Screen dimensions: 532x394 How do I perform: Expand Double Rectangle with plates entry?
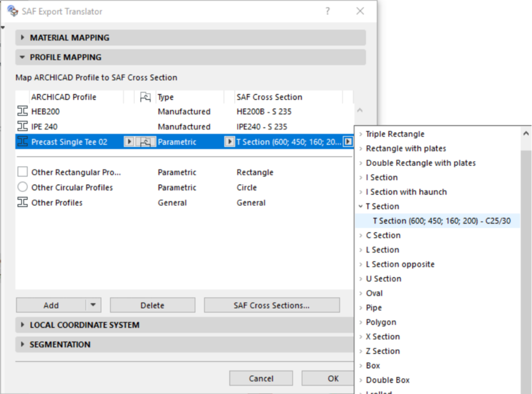pos(361,163)
